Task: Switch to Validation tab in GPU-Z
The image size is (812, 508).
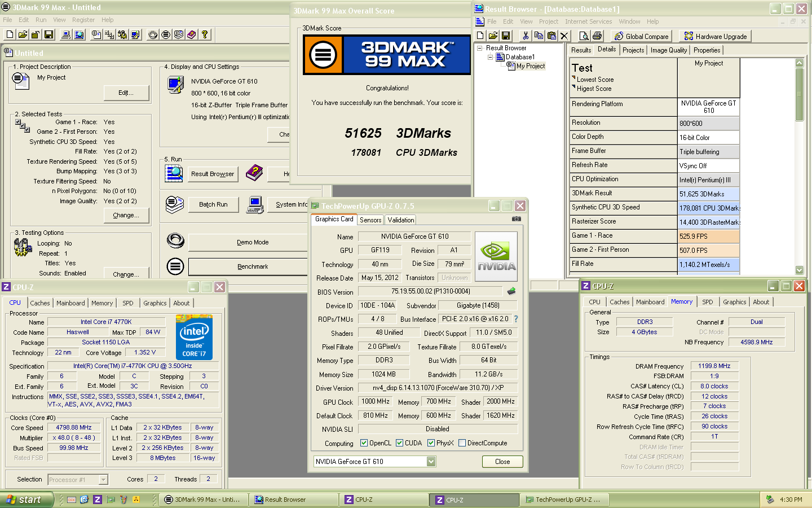Action: click(401, 220)
